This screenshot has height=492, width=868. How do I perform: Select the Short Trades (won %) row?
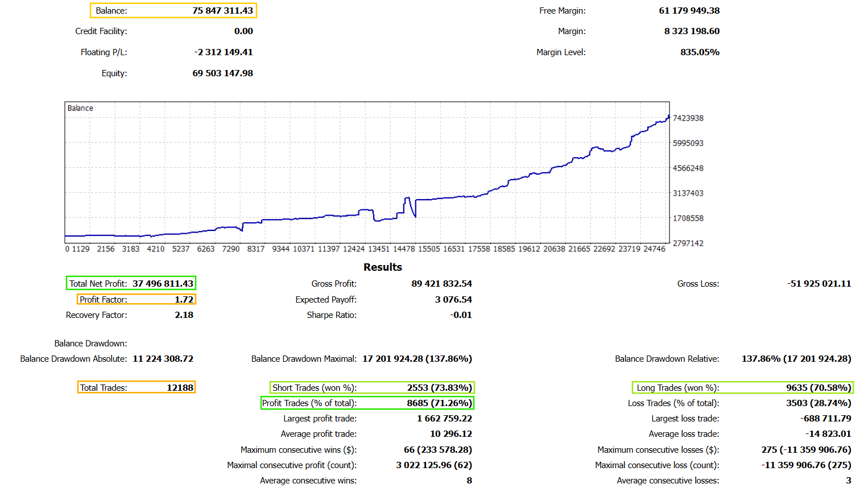[371, 387]
